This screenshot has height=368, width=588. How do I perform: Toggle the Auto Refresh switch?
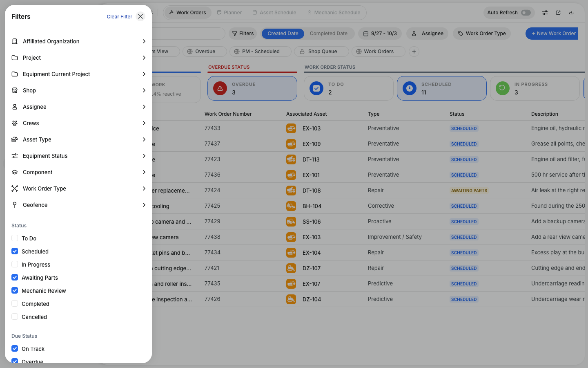tap(526, 13)
